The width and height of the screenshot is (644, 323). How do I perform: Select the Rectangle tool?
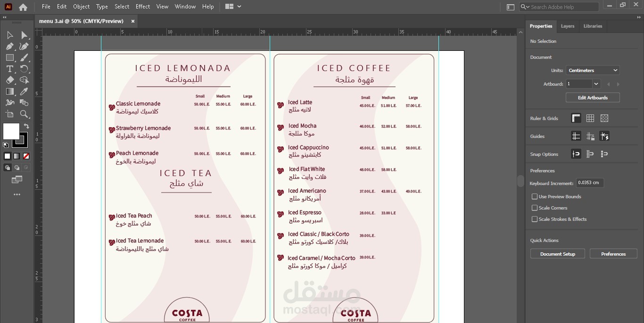[x=9, y=57]
